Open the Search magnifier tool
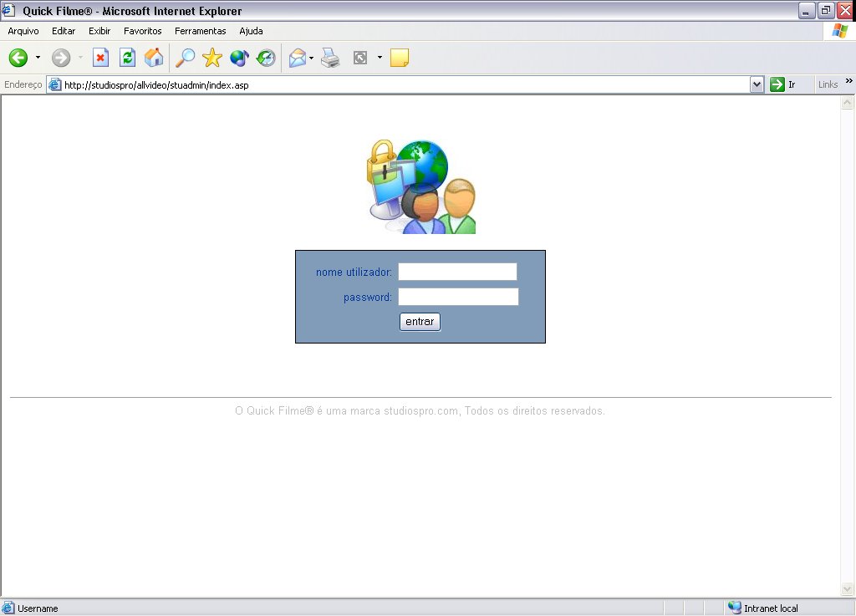This screenshot has width=856, height=616. click(x=185, y=58)
